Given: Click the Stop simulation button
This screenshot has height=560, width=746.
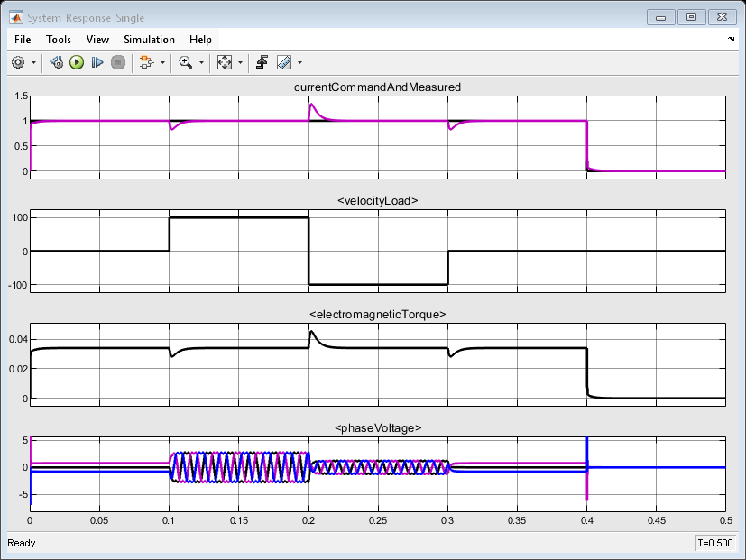Looking at the screenshot, I should tap(117, 62).
